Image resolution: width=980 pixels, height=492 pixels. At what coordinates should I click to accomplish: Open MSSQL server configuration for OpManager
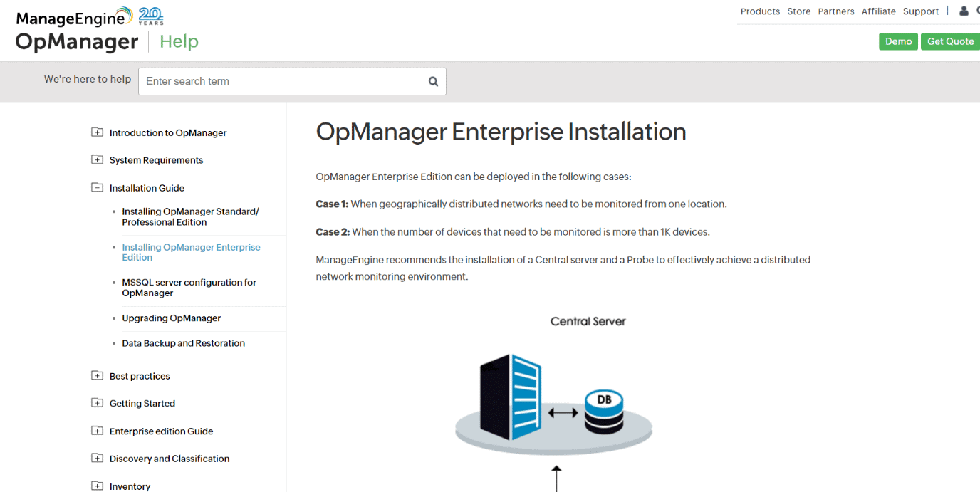189,288
